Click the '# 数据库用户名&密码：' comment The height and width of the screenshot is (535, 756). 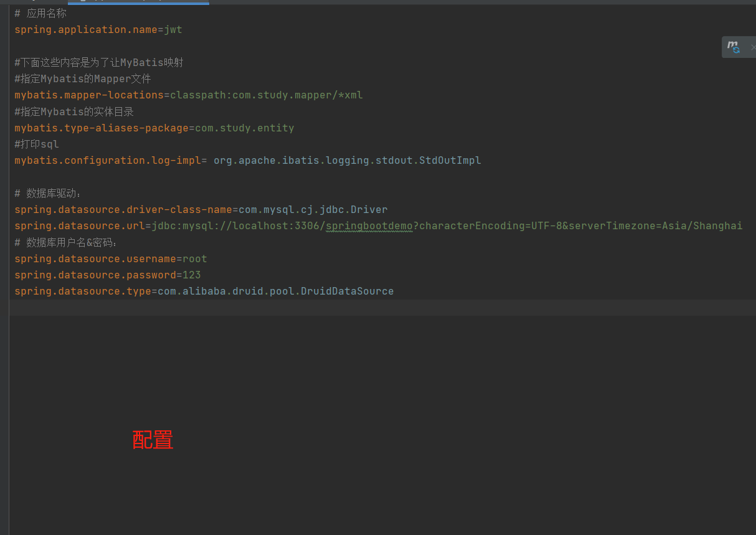66,242
